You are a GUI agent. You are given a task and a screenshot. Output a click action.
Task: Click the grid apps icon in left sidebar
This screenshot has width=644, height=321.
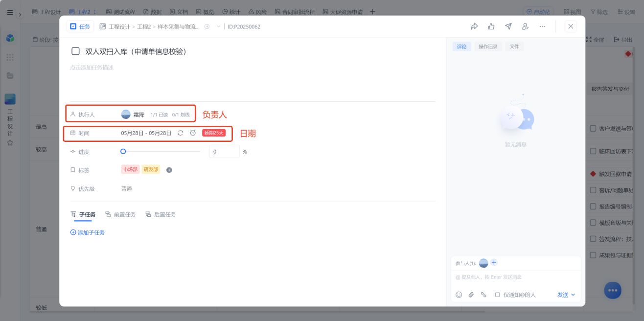pyautogui.click(x=10, y=57)
